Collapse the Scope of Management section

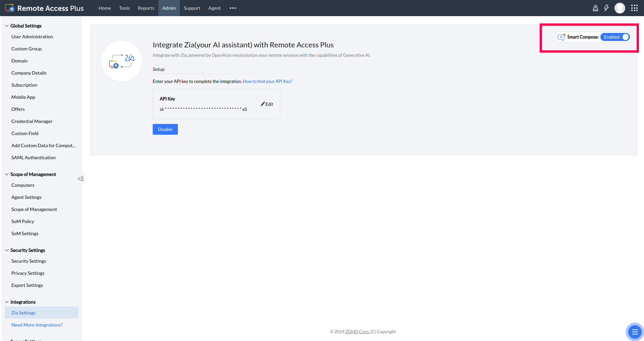click(x=6, y=174)
